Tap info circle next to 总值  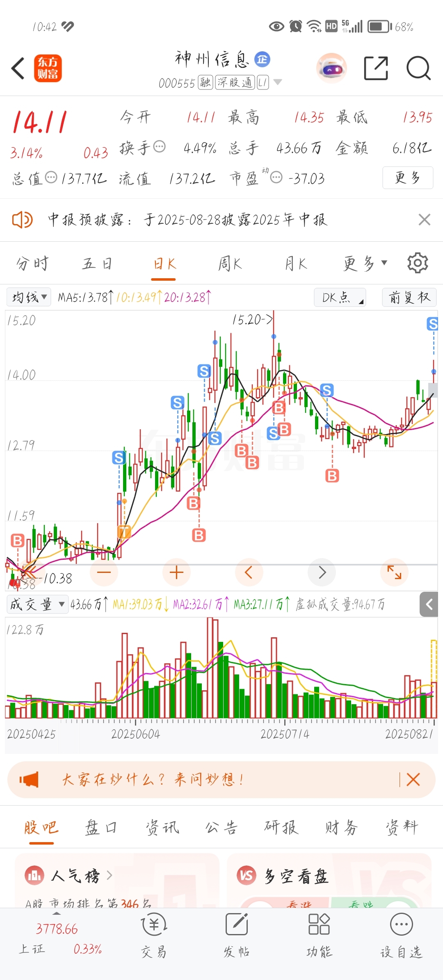pos(51,178)
